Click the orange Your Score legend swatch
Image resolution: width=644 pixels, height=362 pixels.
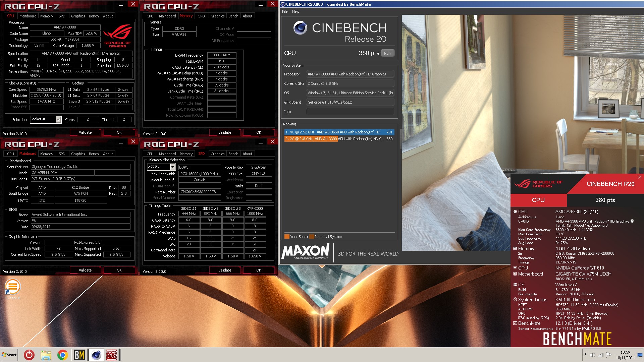point(287,237)
